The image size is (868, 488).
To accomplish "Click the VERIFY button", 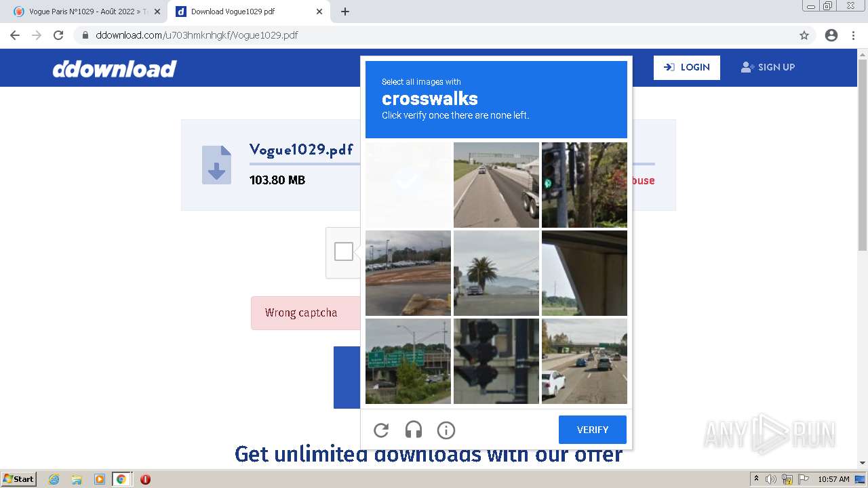I will [x=593, y=430].
